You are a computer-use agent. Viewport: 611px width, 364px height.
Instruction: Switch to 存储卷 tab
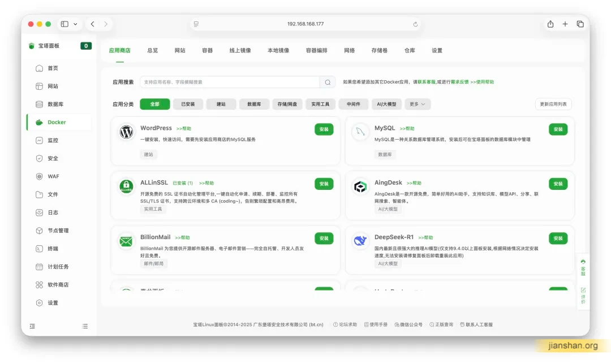379,50
